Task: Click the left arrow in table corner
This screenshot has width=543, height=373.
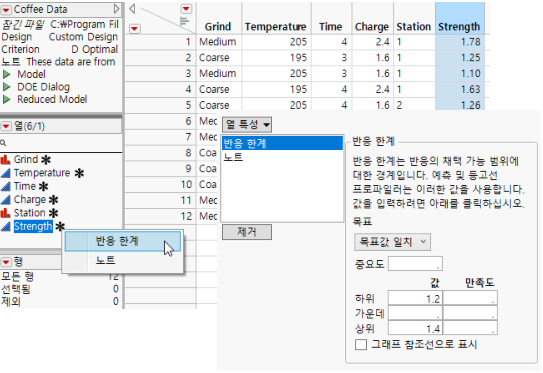Action: 132,9
